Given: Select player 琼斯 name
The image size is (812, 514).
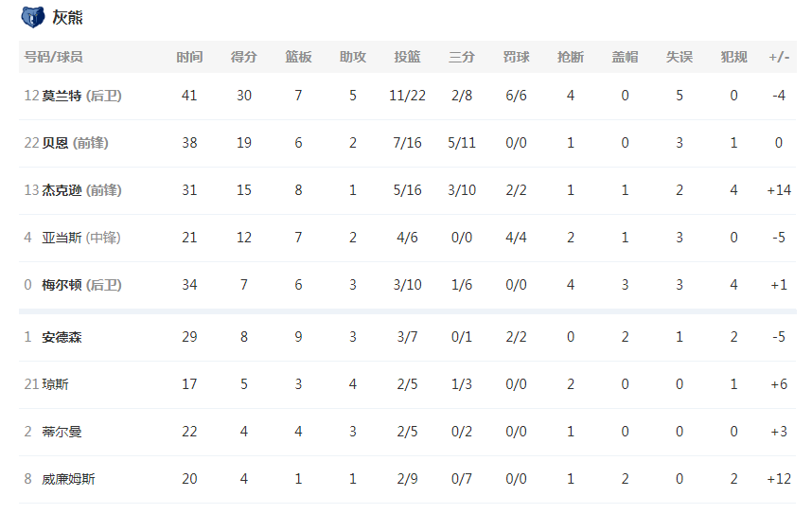Looking at the screenshot, I should click(x=55, y=384).
